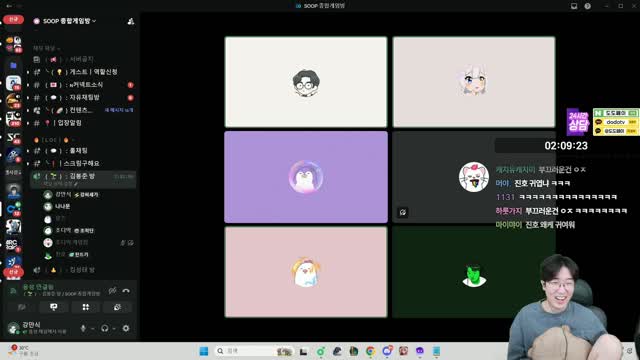Open the Windows Start menu
Viewport: 640px width, 360px height.
(x=204, y=351)
